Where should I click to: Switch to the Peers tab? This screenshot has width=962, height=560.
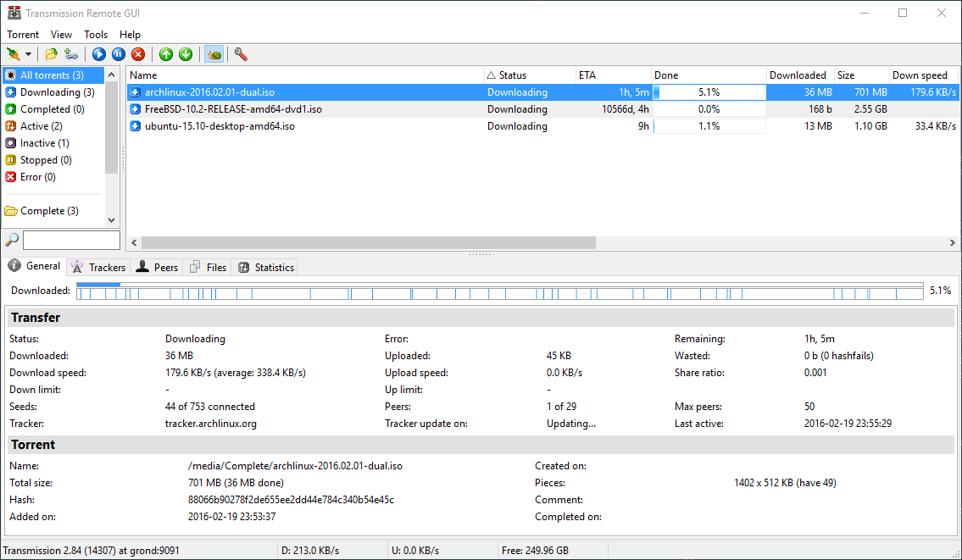click(x=157, y=268)
